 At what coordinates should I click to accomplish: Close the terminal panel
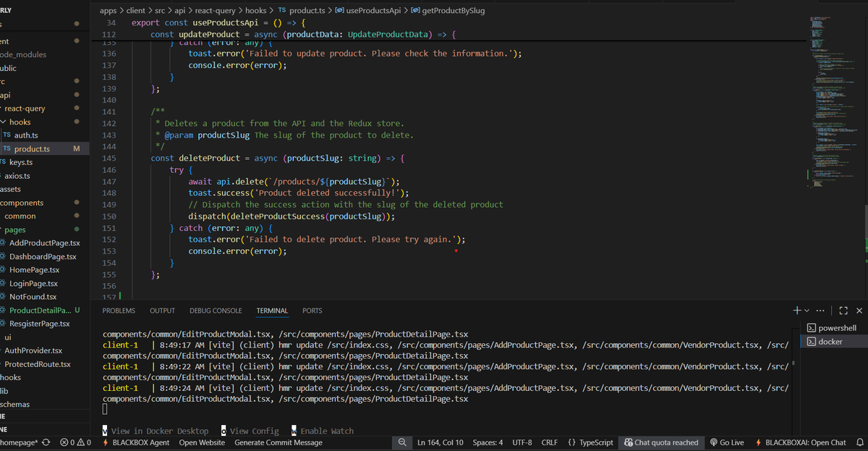[x=859, y=311]
